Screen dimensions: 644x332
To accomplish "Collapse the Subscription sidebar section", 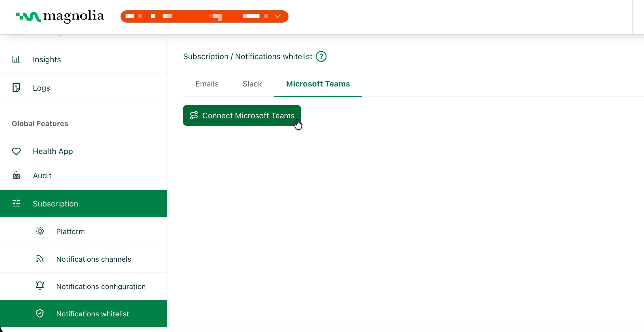I will click(x=83, y=204).
